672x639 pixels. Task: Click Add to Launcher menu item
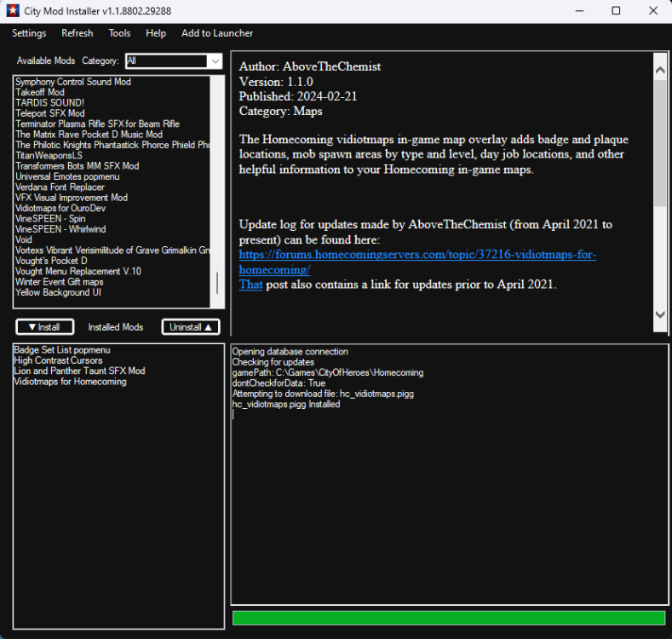pos(217,33)
